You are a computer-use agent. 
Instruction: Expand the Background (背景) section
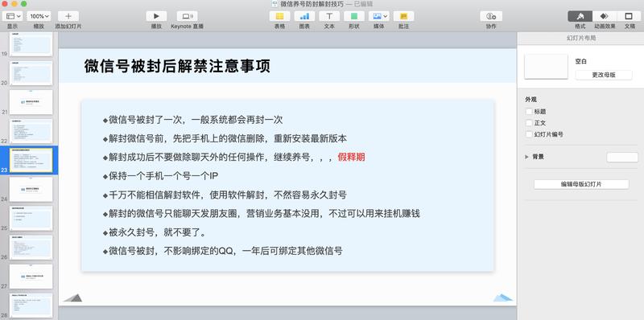pos(527,157)
